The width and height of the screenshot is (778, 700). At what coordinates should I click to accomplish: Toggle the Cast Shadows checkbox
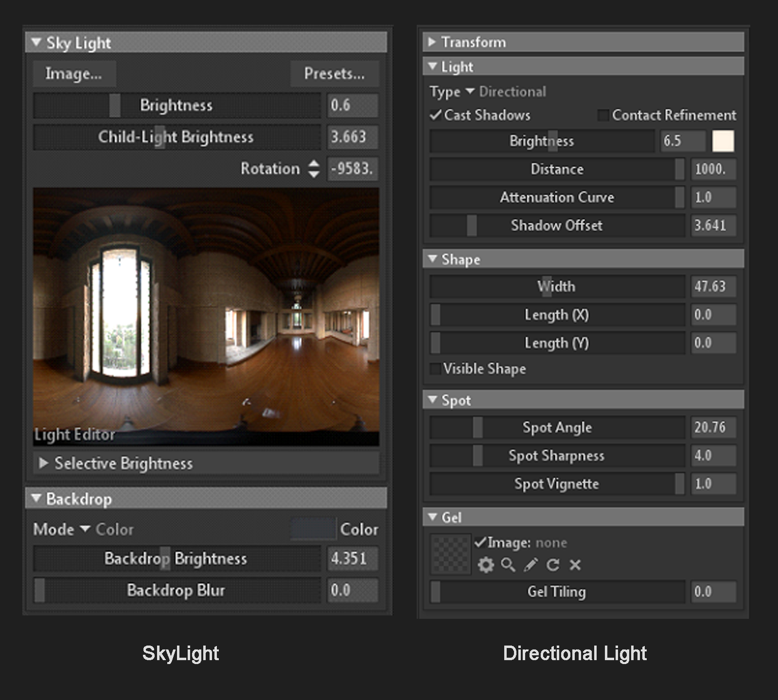pos(436,115)
